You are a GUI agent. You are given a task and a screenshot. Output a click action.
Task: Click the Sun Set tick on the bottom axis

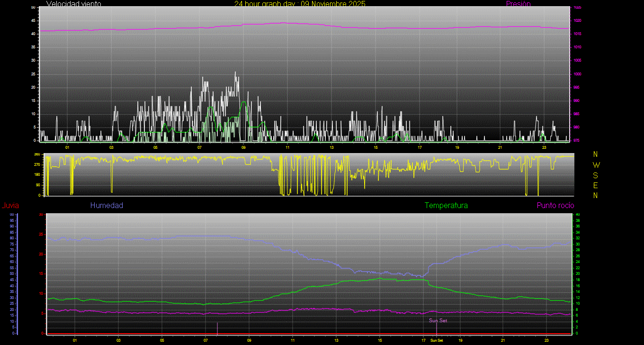tap(437, 340)
